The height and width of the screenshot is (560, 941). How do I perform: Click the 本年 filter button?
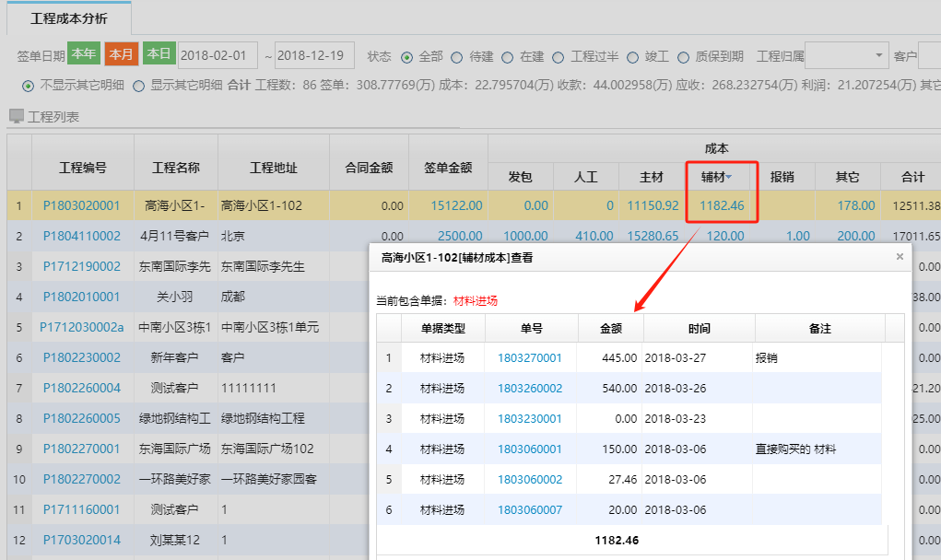coord(84,54)
